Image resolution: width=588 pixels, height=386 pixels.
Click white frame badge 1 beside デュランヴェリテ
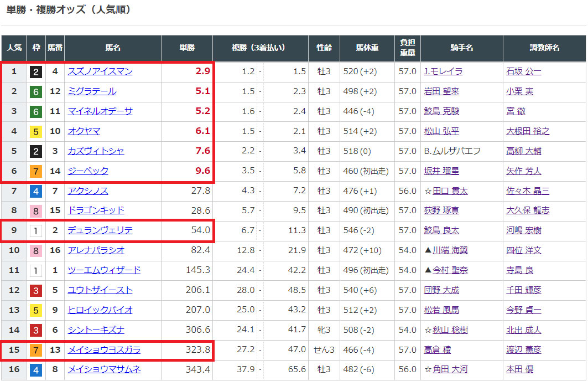(36, 231)
